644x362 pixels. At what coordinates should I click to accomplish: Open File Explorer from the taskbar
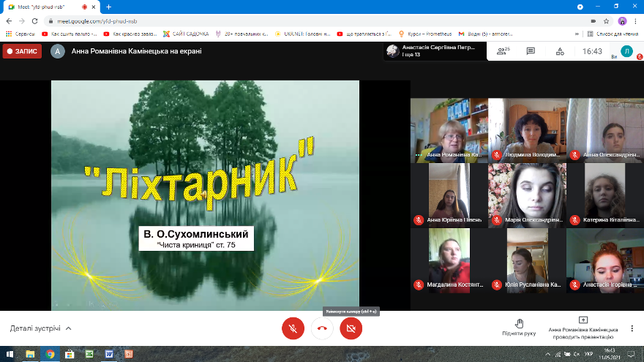[30, 354]
